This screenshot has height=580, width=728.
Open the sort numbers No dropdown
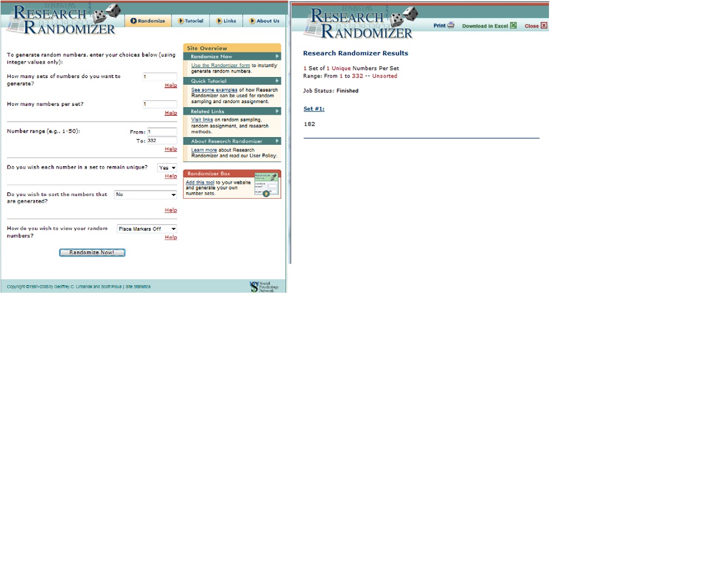click(x=145, y=194)
